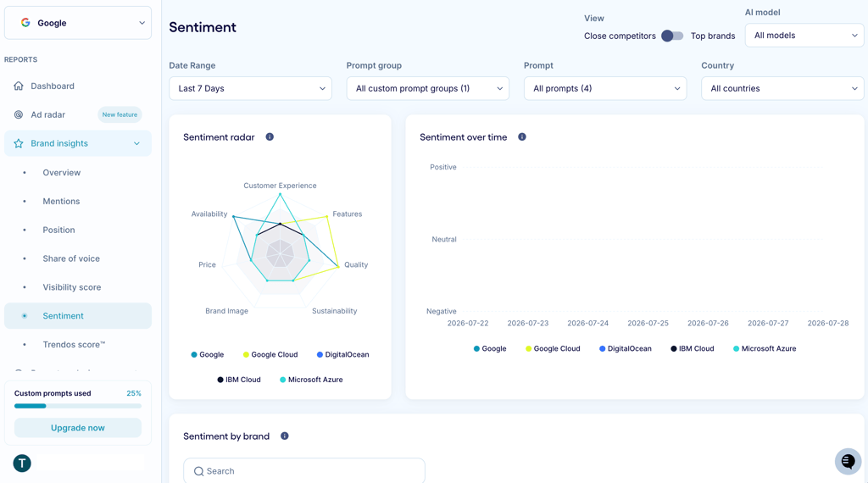Image resolution: width=868 pixels, height=483 pixels.
Task: Toggle Microsoft Azure in Sentiment over time legend
Action: click(x=765, y=348)
